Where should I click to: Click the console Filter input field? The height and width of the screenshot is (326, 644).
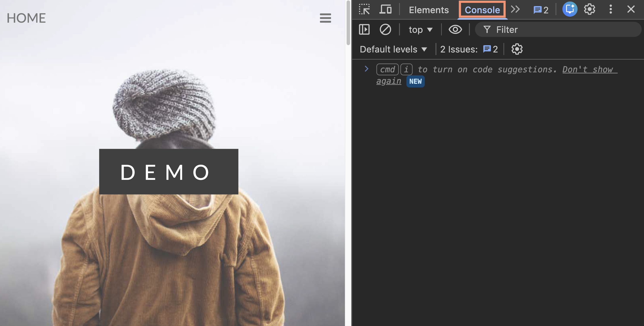557,30
